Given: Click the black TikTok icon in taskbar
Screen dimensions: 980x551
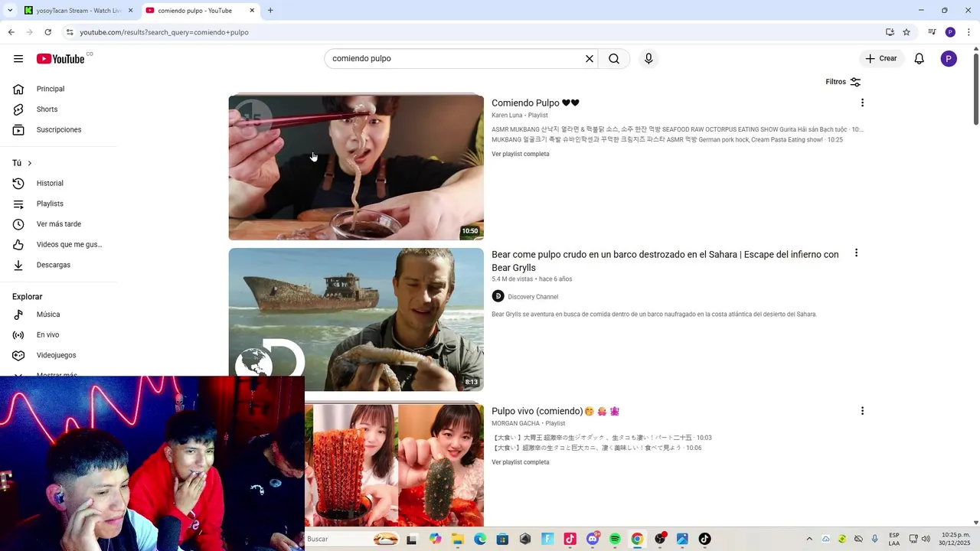Looking at the screenshot, I should pyautogui.click(x=704, y=539).
